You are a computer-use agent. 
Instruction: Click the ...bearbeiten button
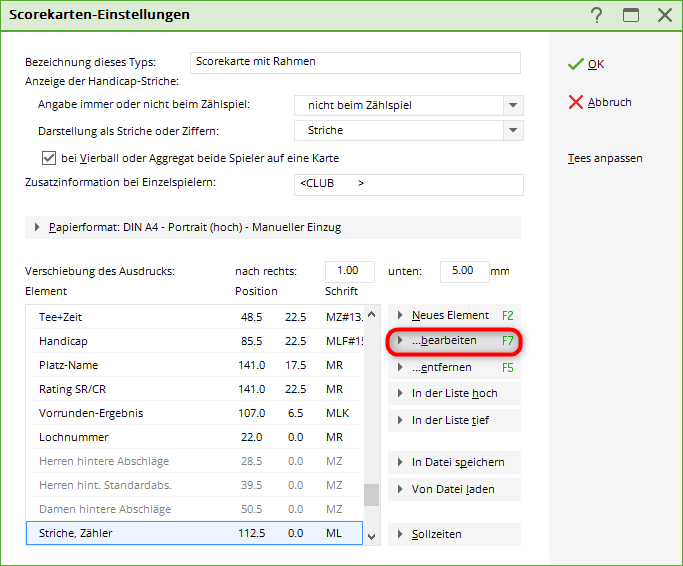point(453,341)
